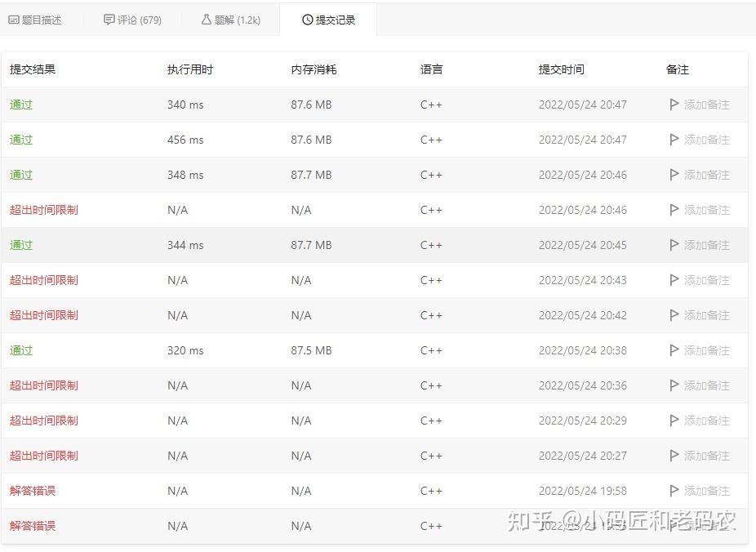Click flag icon on 456 ms submission row

[674, 140]
